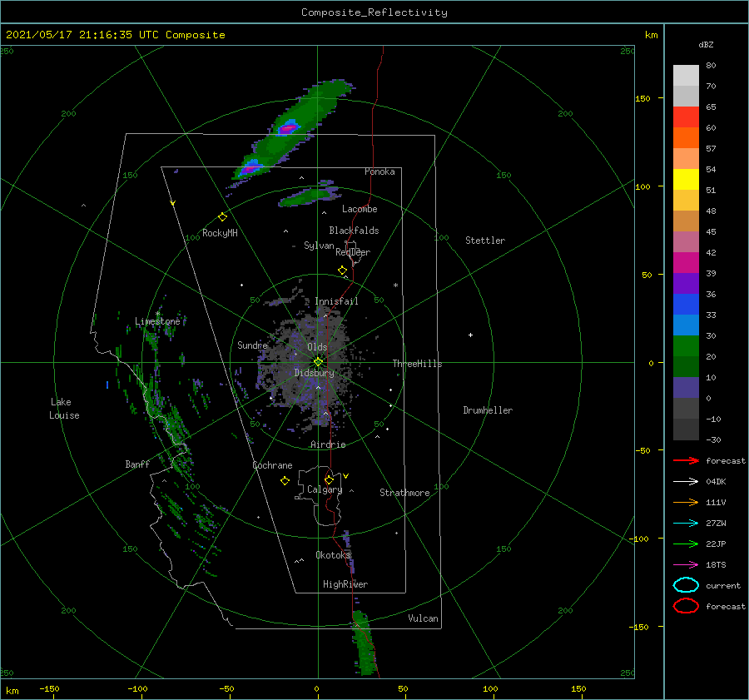Click the 39 dBZ magenta color swatch

pyautogui.click(x=686, y=263)
